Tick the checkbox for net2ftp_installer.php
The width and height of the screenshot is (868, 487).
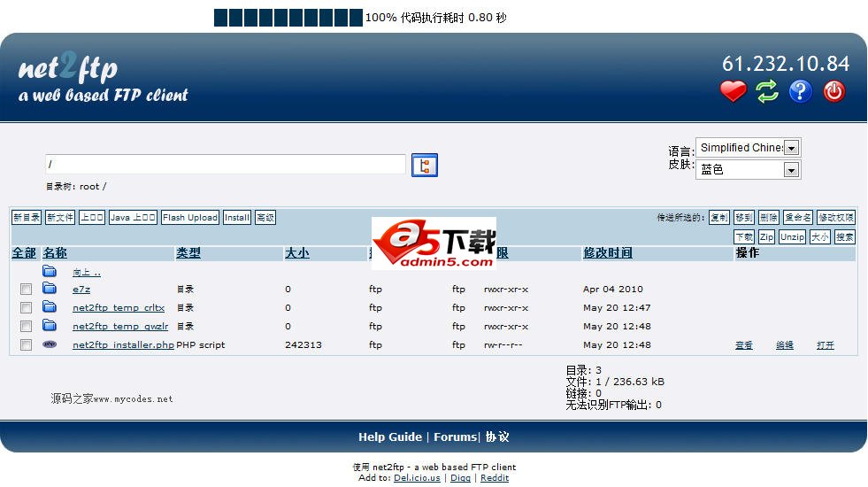26,345
